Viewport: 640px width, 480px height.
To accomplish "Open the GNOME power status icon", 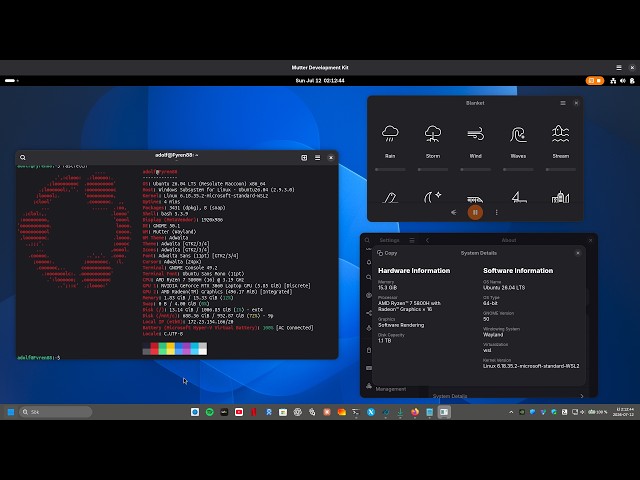I will (x=632, y=81).
